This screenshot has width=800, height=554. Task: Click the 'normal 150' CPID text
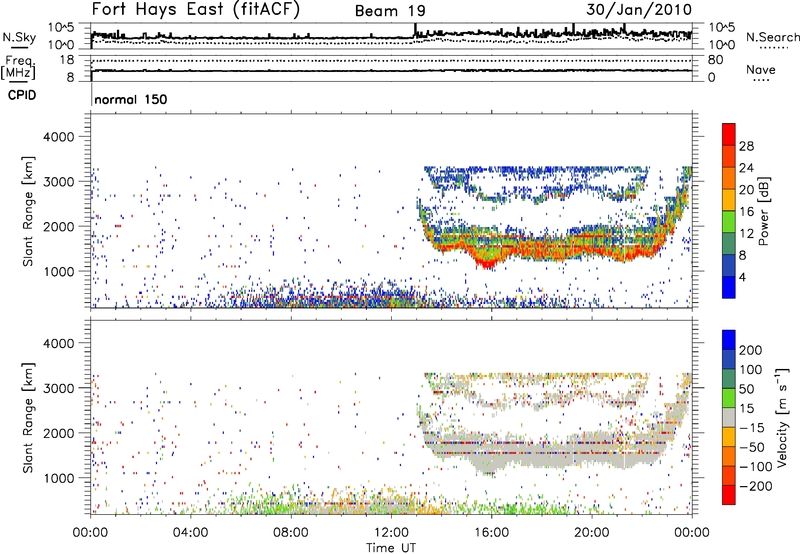pyautogui.click(x=131, y=99)
